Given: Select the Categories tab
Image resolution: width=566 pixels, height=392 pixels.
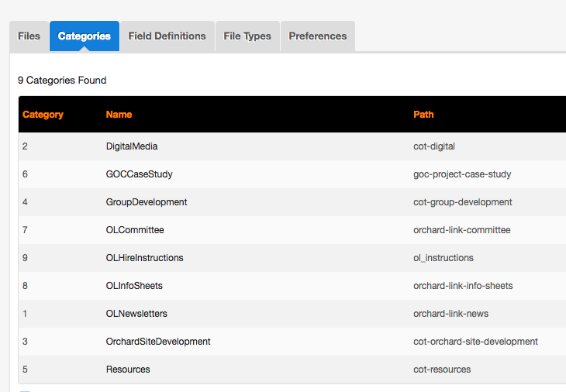Looking at the screenshot, I should coord(85,36).
